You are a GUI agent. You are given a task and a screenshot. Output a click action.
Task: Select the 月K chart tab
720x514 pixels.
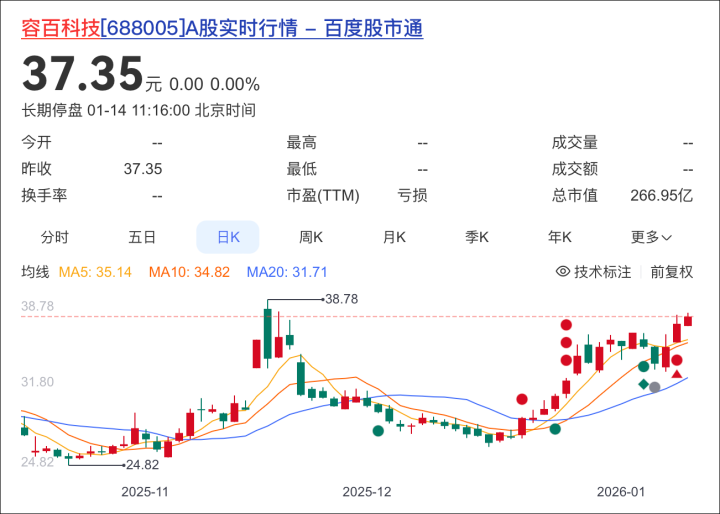(394, 237)
